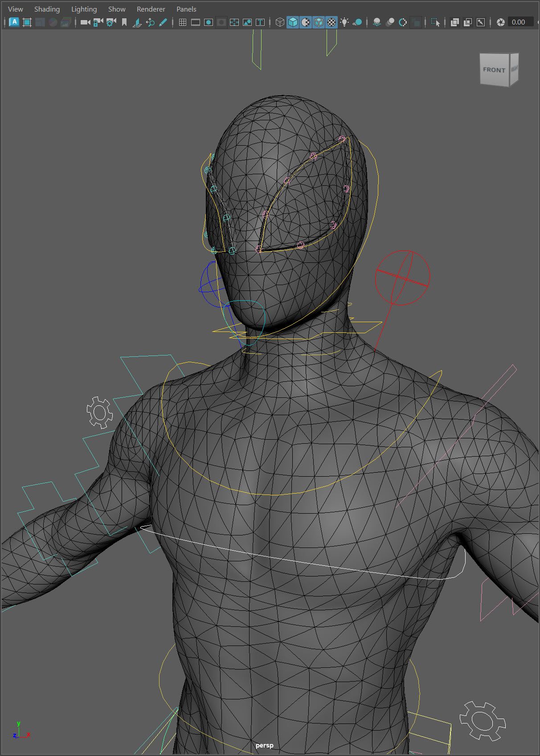The width and height of the screenshot is (540, 756).
Task: Open the Panels menu
Action: coord(186,9)
